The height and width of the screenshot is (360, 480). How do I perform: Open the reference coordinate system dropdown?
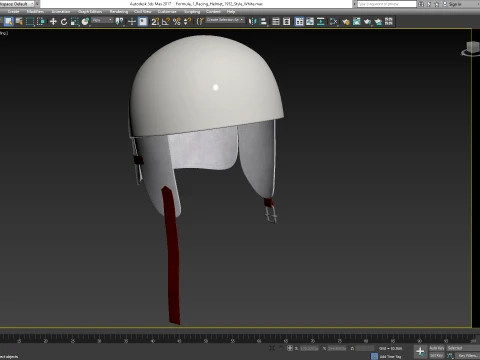click(x=102, y=21)
